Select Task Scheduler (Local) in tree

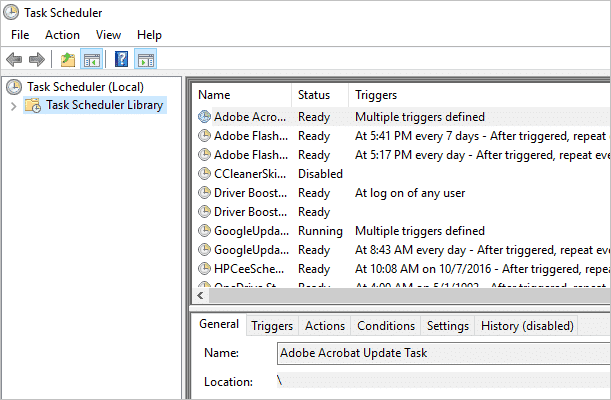[x=85, y=87]
